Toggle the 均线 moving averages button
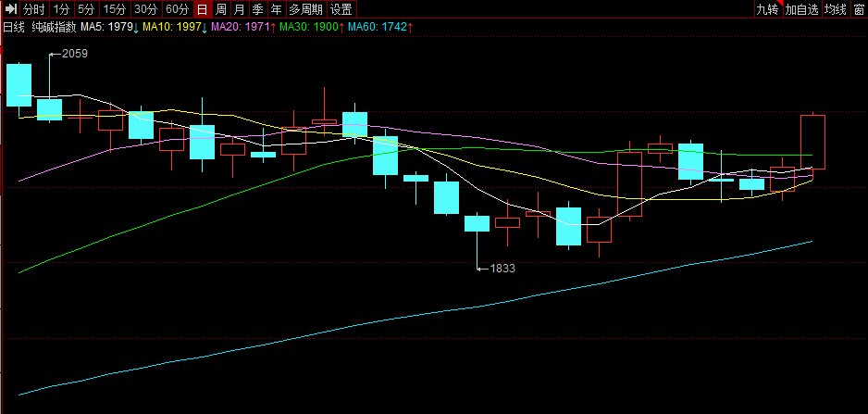 click(836, 9)
